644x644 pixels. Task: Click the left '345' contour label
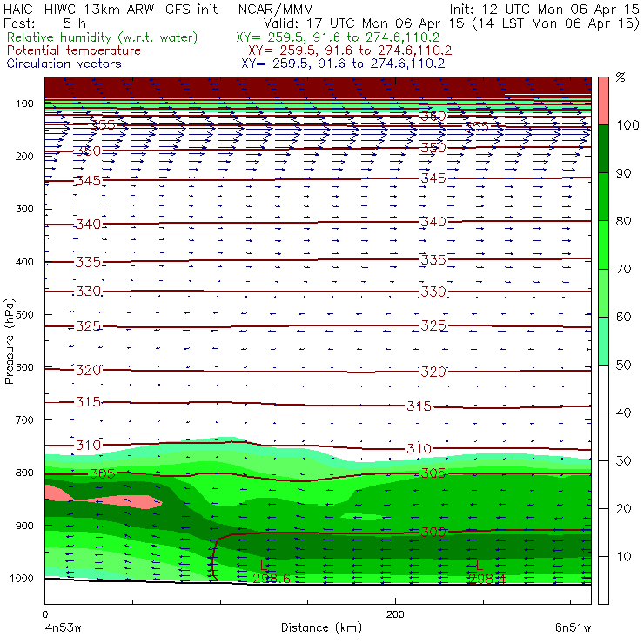[88, 181]
